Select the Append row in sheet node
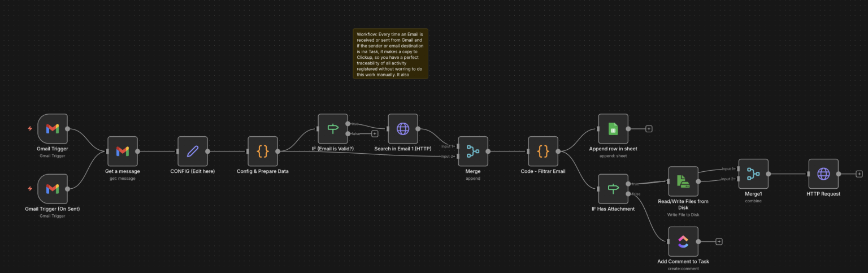This screenshot has height=273, width=868. click(613, 129)
